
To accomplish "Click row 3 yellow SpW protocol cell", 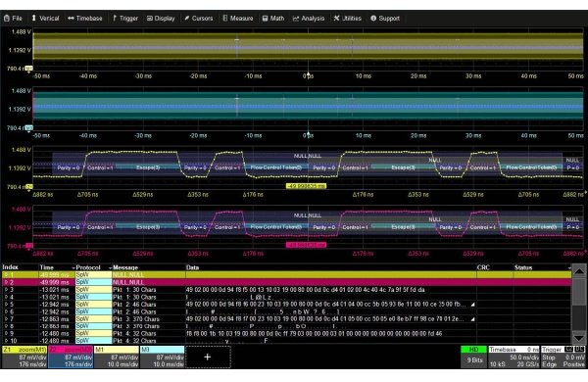I will point(93,289).
